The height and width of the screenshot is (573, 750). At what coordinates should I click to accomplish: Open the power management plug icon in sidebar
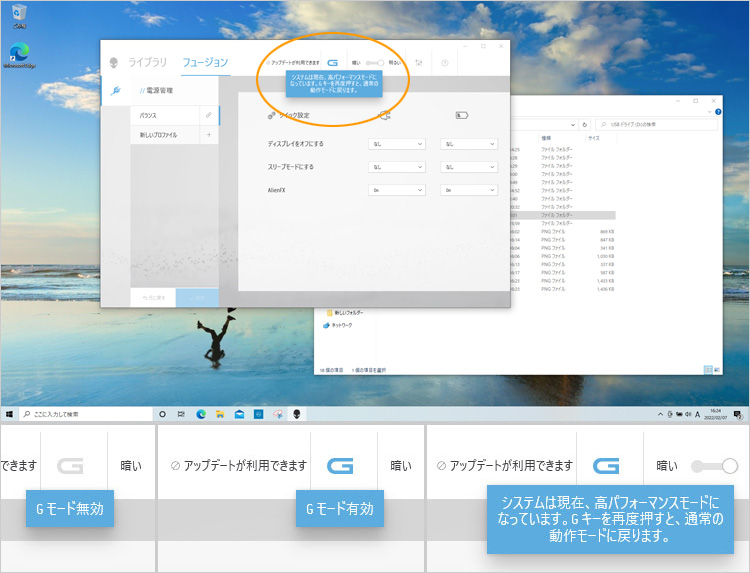tap(115, 90)
